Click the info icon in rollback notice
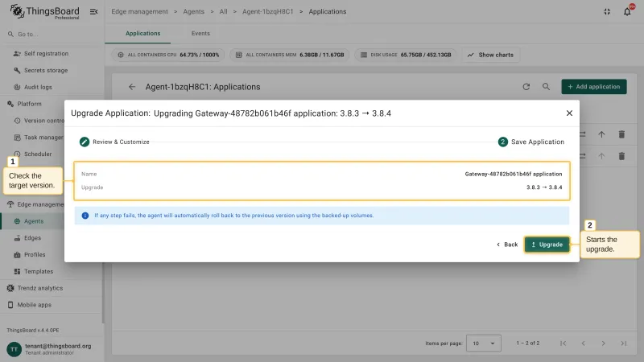Viewport: 644px width, 362px height. 85,216
